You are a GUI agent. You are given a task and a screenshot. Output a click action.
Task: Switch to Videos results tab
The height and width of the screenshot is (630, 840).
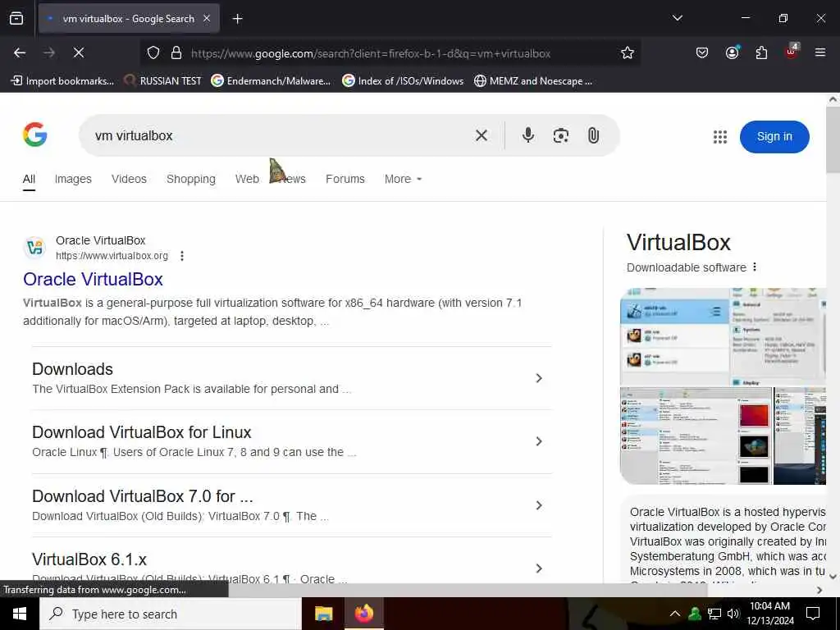pyautogui.click(x=129, y=179)
